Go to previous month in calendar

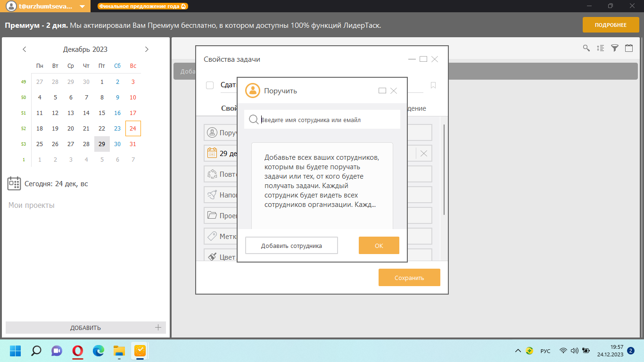point(25,49)
